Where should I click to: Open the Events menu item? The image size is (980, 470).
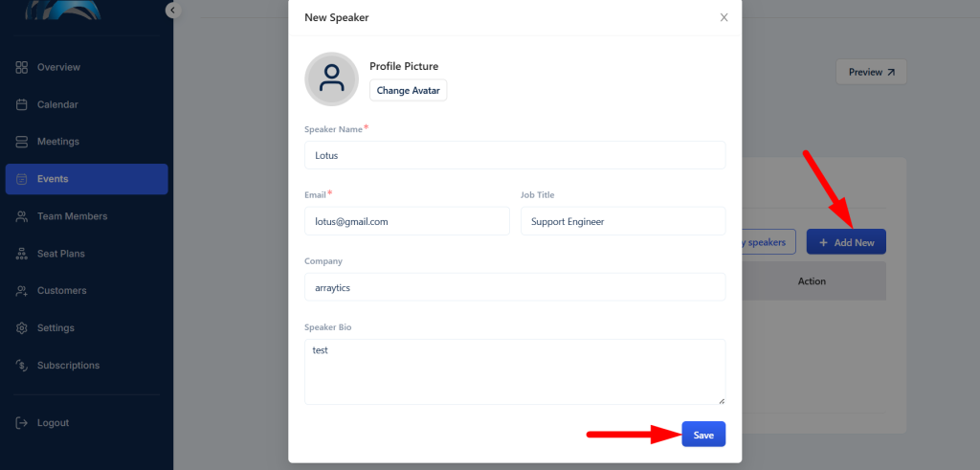point(87,179)
